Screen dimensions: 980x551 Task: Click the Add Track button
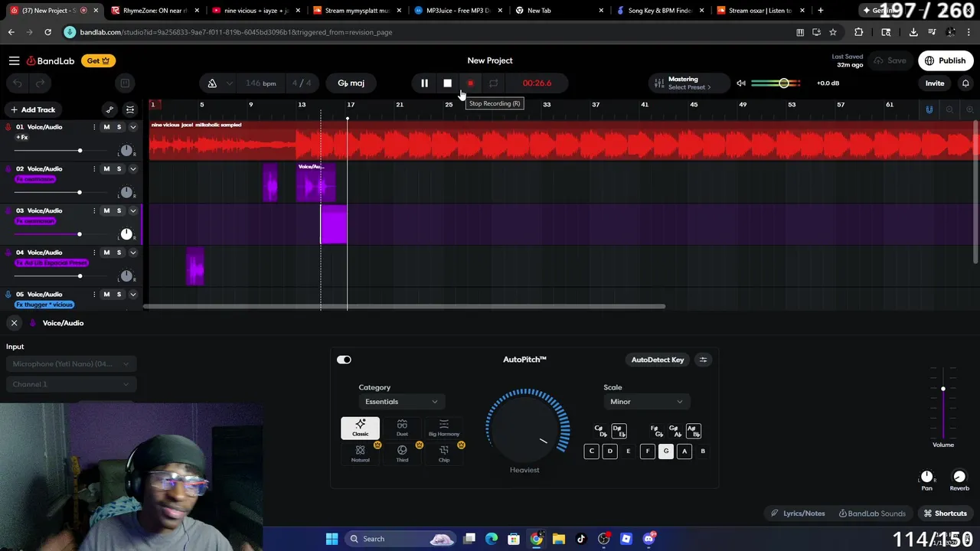point(32,109)
